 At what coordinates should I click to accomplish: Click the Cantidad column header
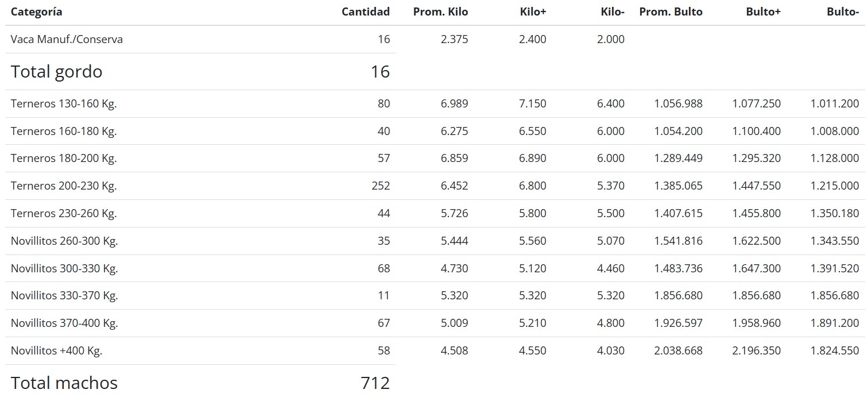[365, 12]
